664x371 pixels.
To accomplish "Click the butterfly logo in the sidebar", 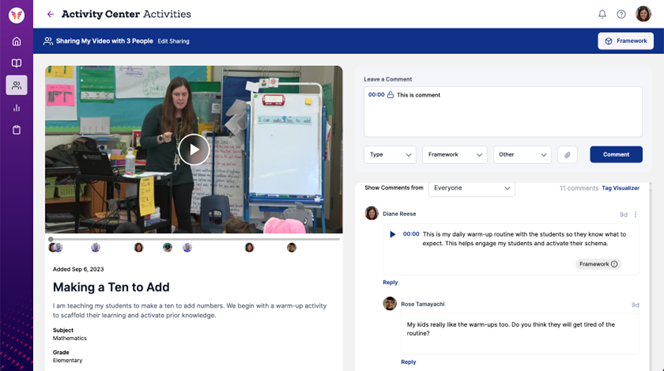I will click(x=17, y=15).
